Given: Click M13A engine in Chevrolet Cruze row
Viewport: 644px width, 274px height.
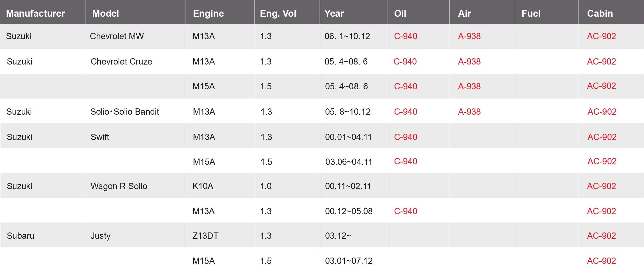Looking at the screenshot, I should [203, 61].
